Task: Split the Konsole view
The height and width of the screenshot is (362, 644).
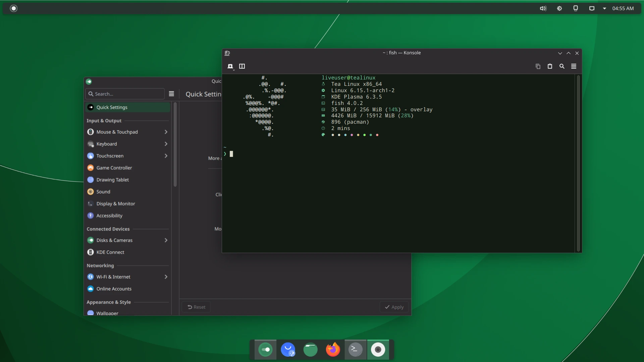Action: point(242,66)
